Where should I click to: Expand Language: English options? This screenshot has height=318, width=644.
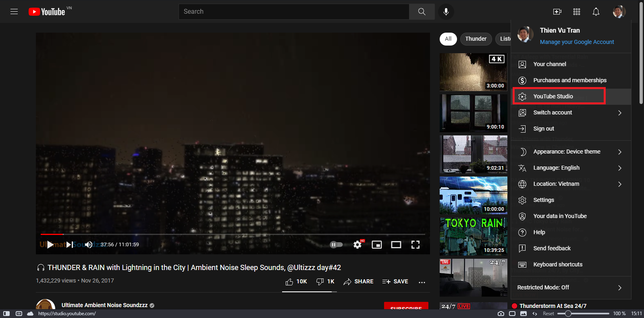(x=571, y=168)
